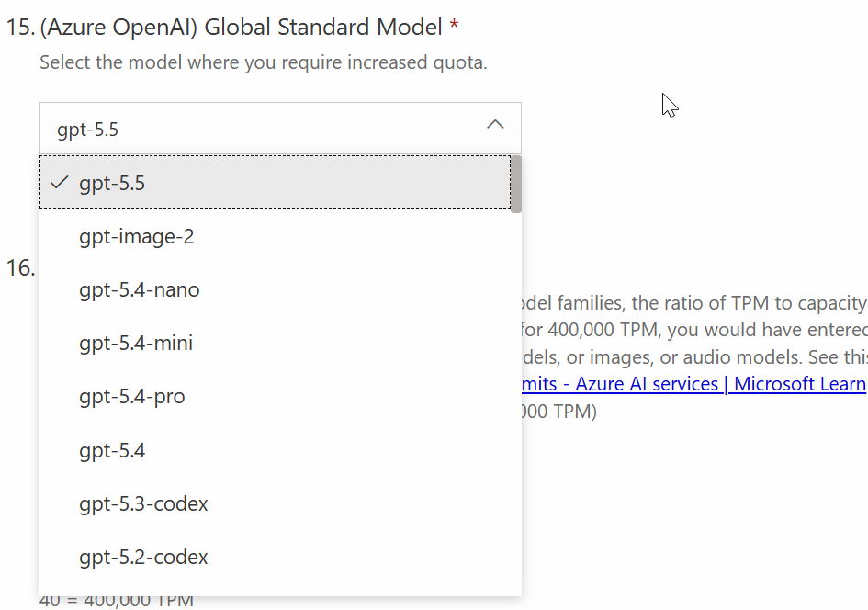Click the dropdown list scrollbar thumb
The image size is (868, 610).
(x=516, y=185)
